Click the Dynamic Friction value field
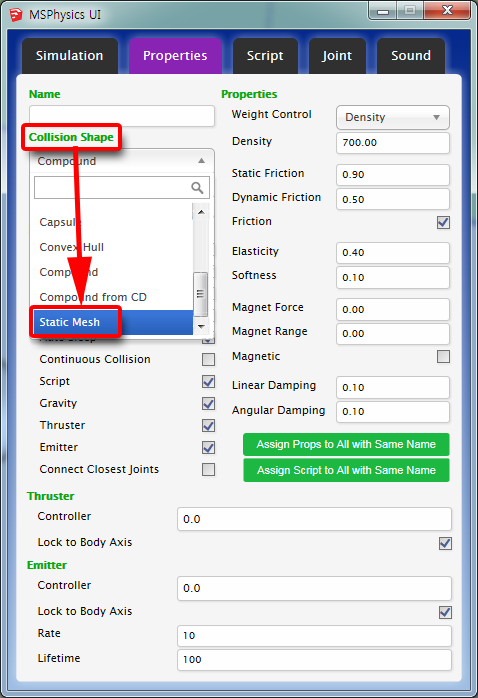Image resolution: width=478 pixels, height=698 pixels. point(393,199)
